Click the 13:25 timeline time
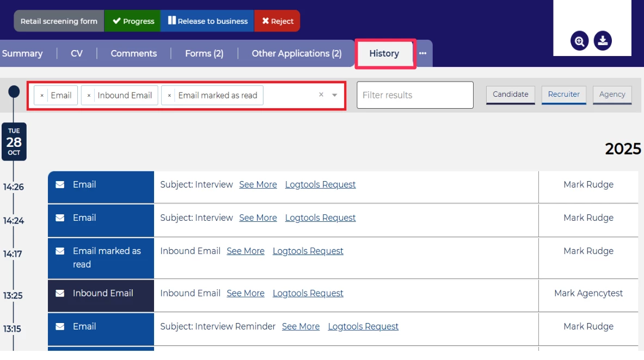The height and width of the screenshot is (360, 644). [13, 295]
